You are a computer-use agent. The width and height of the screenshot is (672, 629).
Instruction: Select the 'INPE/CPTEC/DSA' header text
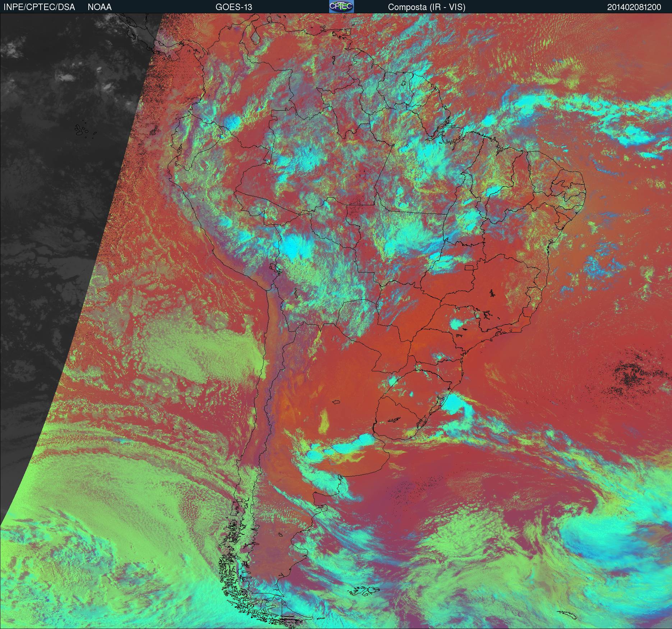[39, 7]
